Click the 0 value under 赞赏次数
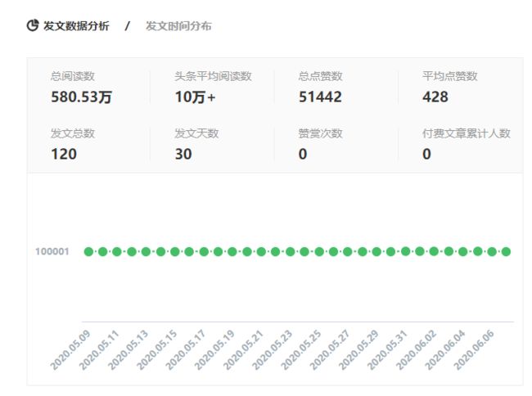Screen dimensions: 532x396 (x=303, y=155)
